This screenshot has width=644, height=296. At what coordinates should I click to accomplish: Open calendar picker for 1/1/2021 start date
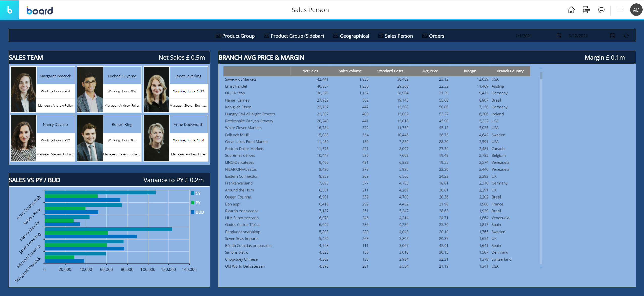pyautogui.click(x=559, y=36)
